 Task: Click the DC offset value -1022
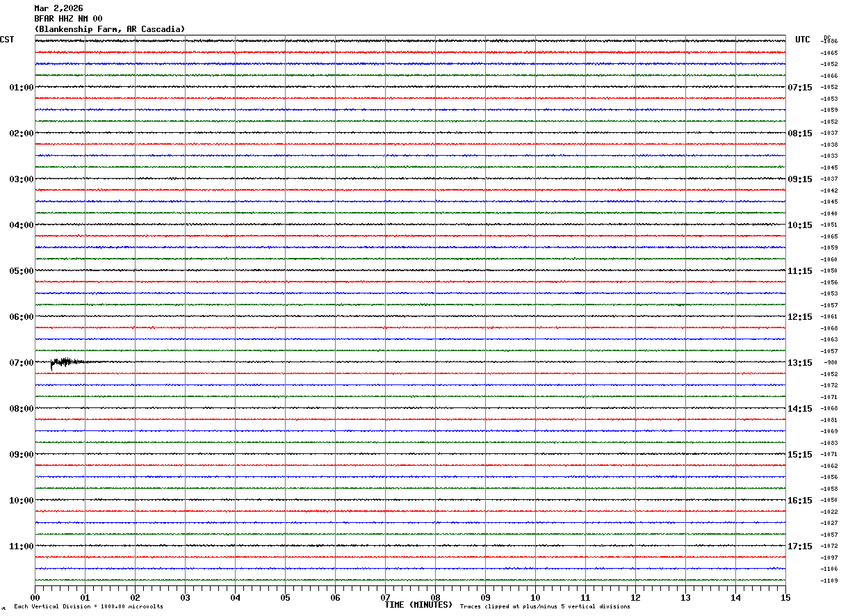coord(829,512)
